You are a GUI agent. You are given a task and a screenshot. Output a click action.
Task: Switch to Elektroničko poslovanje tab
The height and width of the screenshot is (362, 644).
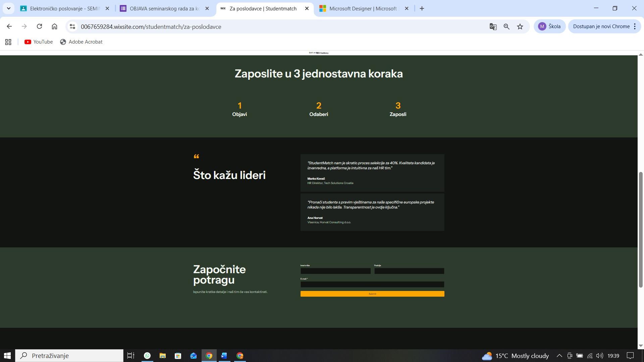(x=64, y=8)
